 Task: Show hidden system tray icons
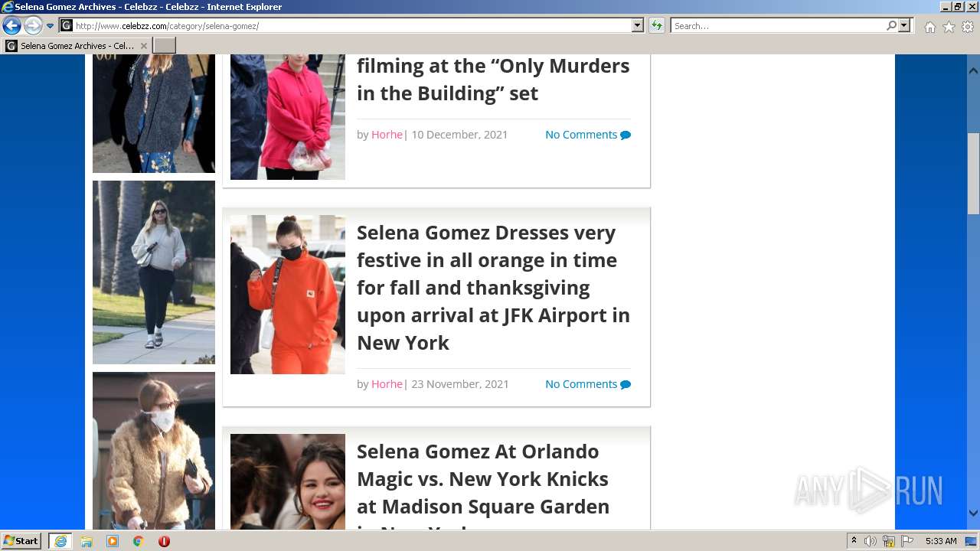tap(854, 541)
